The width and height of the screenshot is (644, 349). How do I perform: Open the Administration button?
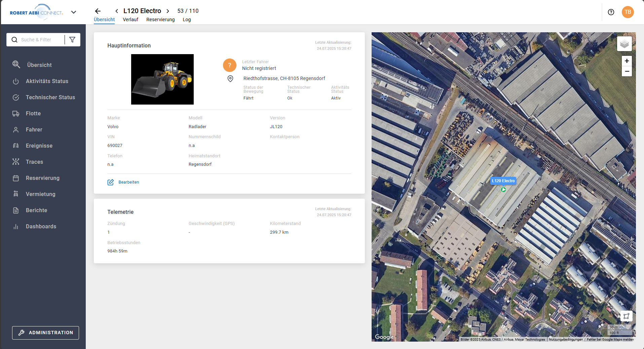[45, 333]
